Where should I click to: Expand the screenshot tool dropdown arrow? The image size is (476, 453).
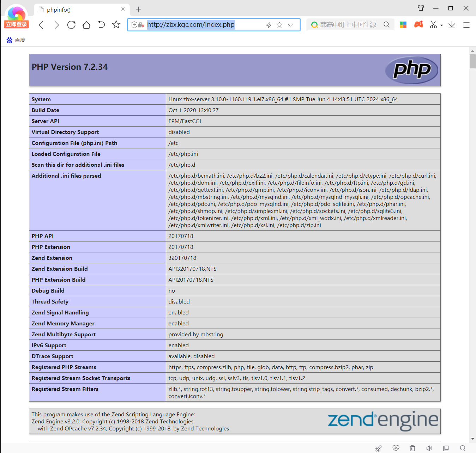[x=441, y=25]
